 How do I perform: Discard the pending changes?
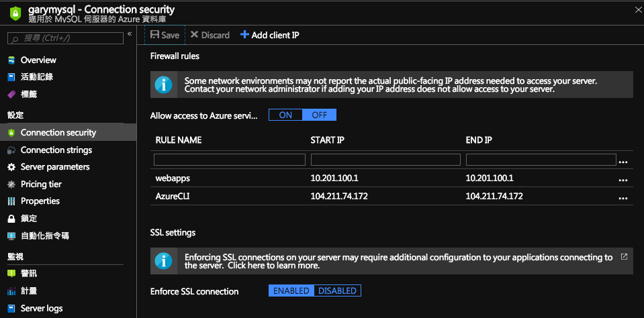(210, 35)
